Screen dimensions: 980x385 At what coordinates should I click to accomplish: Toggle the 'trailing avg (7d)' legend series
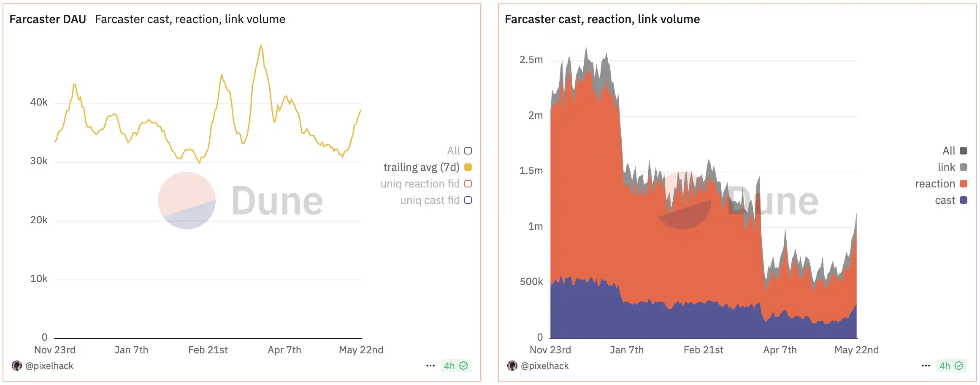(468, 167)
